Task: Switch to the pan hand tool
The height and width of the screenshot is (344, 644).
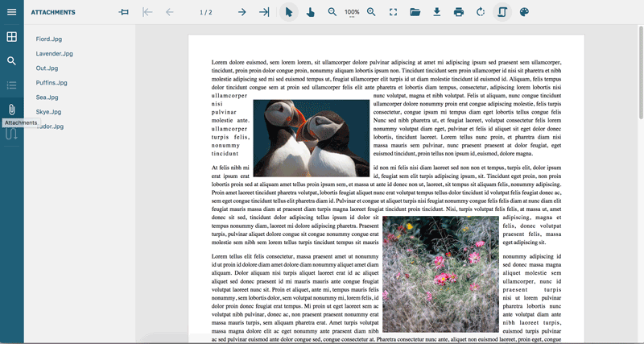Action: click(x=311, y=12)
